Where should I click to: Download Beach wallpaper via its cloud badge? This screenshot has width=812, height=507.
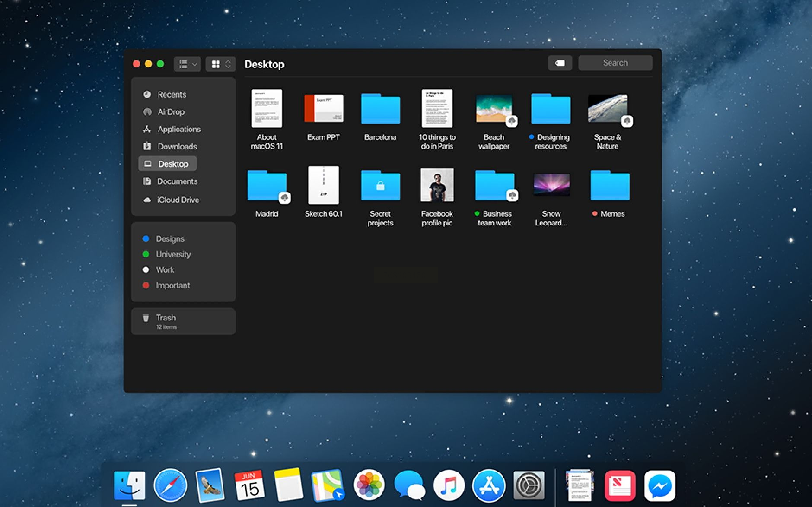pos(512,121)
